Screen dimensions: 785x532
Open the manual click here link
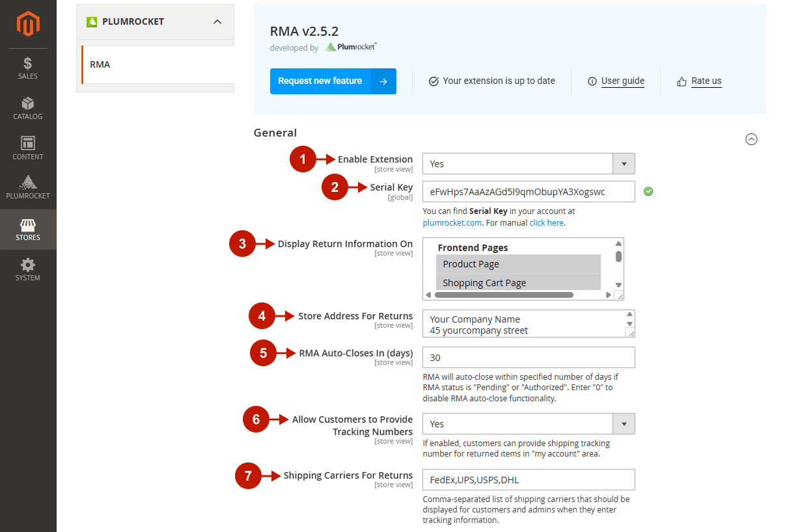click(546, 222)
